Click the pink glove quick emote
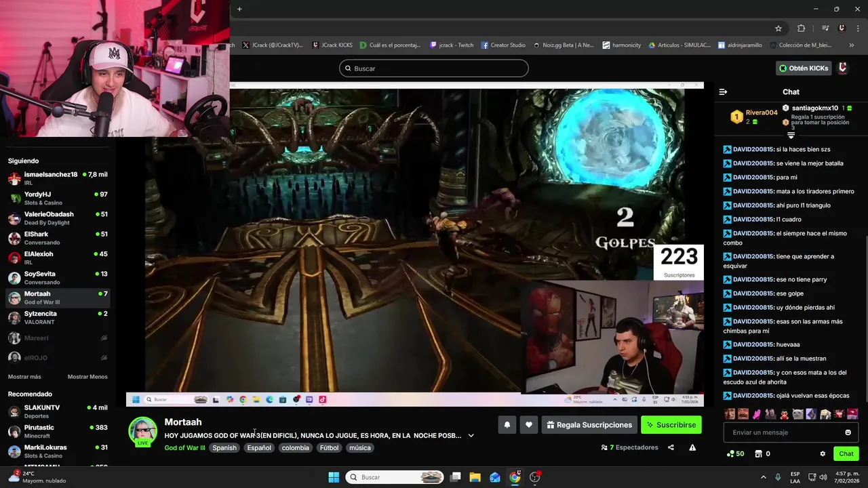The width and height of the screenshot is (868, 488). pos(757,413)
